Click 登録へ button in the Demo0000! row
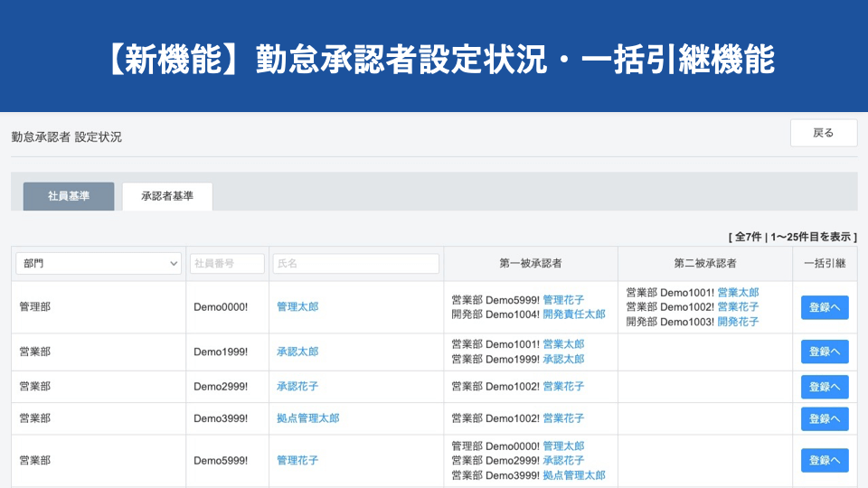868x488 pixels. pyautogui.click(x=825, y=307)
